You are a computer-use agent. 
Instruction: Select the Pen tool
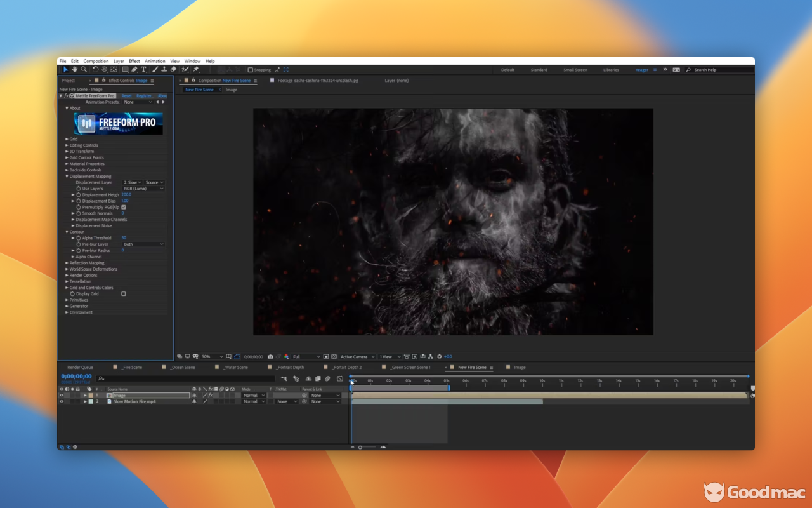coord(134,70)
